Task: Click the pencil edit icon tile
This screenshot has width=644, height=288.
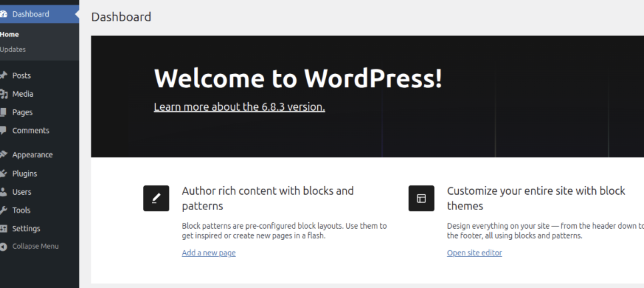Action: (x=156, y=199)
